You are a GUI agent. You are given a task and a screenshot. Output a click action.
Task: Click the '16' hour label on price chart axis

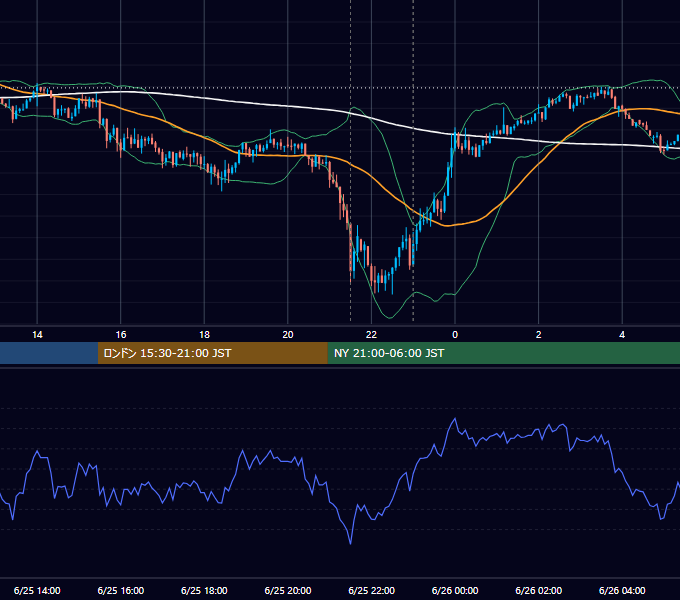[x=121, y=335]
